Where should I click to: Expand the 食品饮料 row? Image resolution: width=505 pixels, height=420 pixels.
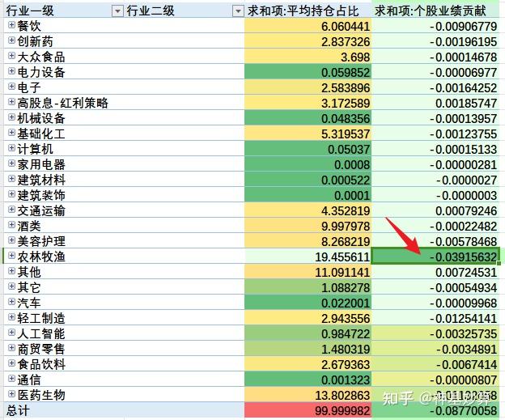click(11, 363)
